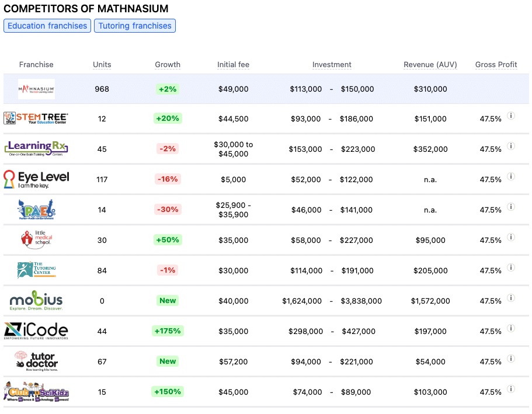
Task: Click the $5,000 initial fee
Action: tap(234, 179)
